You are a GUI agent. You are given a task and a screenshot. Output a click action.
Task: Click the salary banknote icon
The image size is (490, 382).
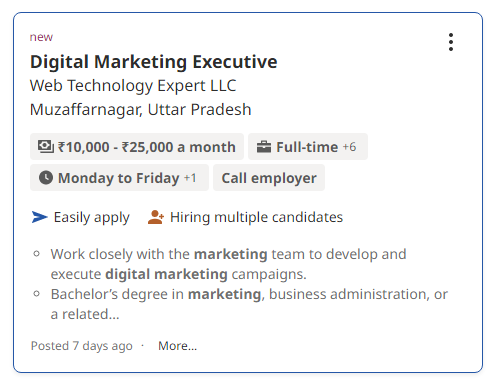point(46,147)
